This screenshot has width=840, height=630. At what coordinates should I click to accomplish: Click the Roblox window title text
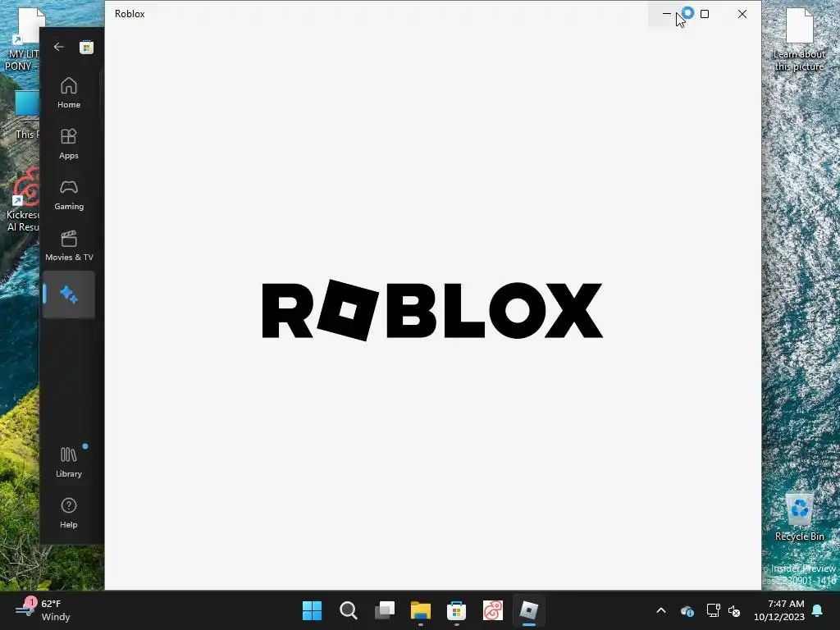click(130, 14)
